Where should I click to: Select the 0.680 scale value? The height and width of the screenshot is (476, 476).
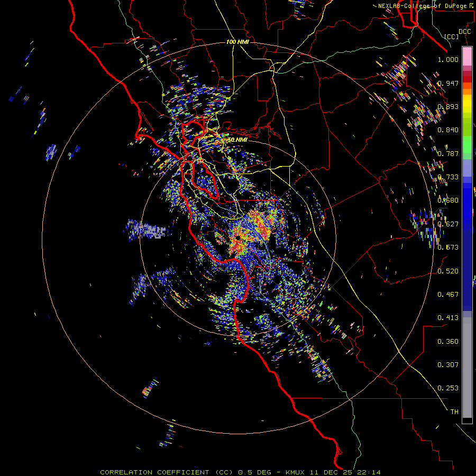(448, 200)
